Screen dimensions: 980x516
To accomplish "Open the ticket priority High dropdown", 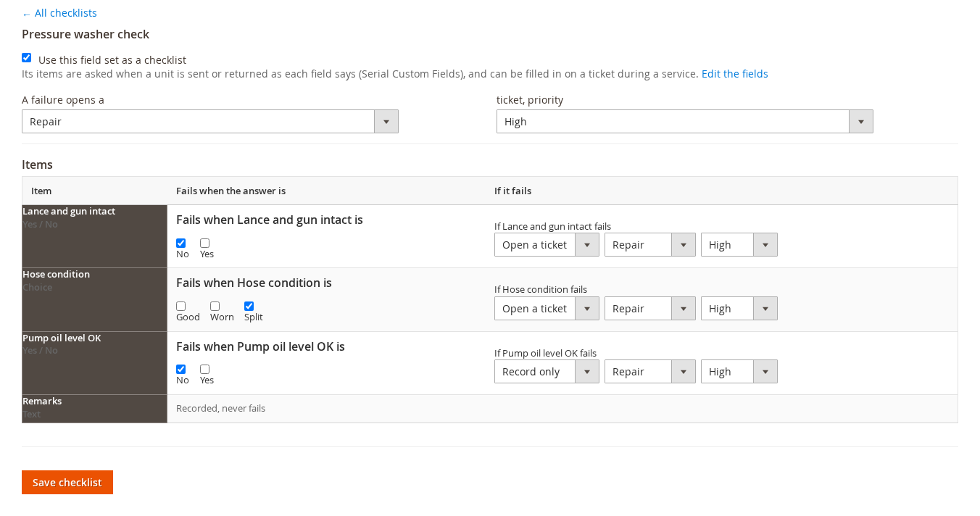I will point(685,122).
